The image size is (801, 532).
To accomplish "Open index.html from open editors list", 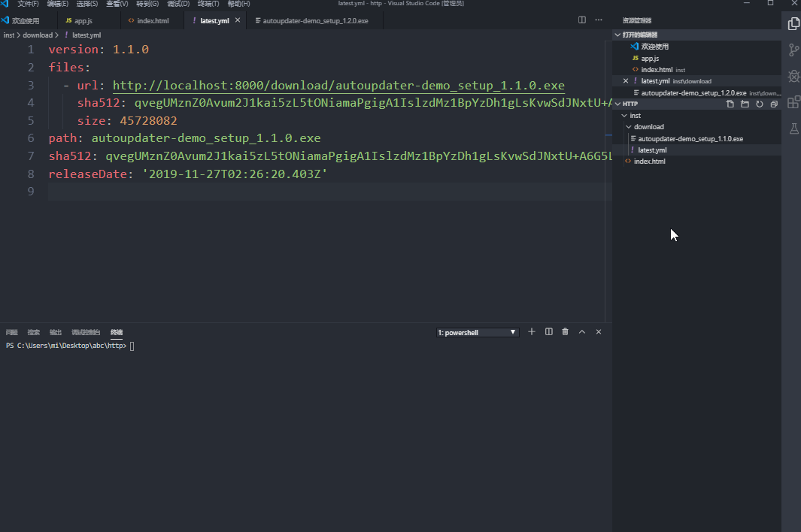I will pyautogui.click(x=657, y=69).
